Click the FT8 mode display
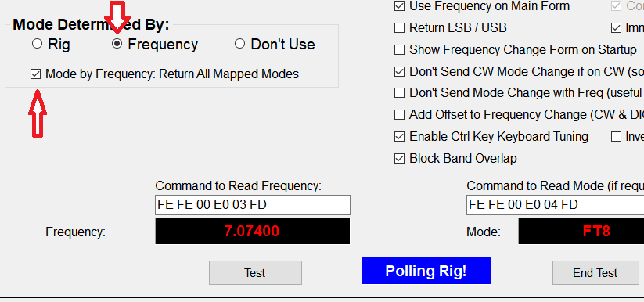This screenshot has width=644, height=302. 581,231
